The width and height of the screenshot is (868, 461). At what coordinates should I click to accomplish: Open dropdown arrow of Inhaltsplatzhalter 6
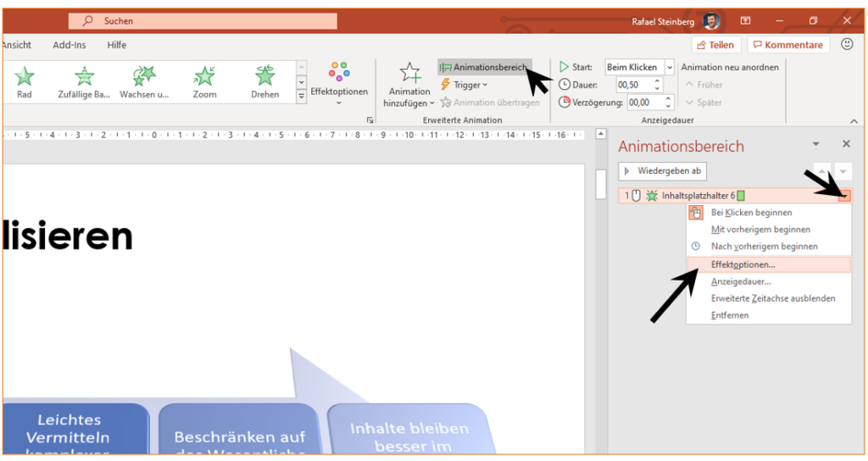click(844, 196)
